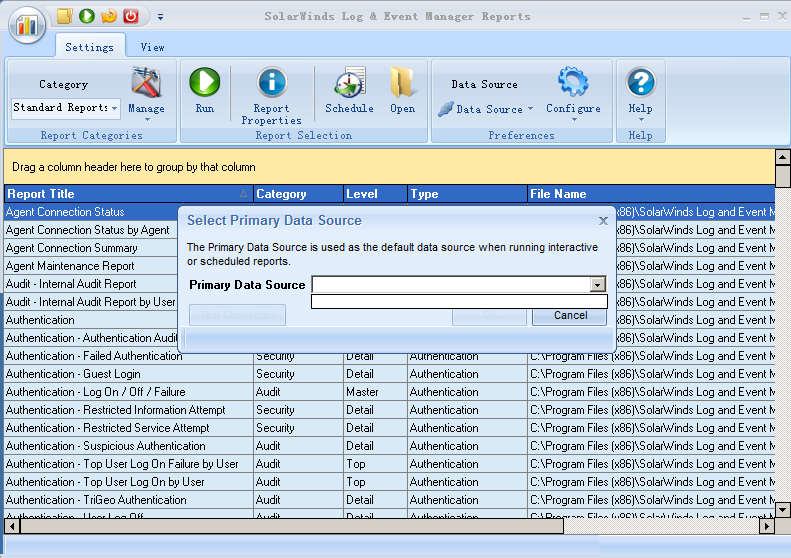Click the red power quick-access icon
This screenshot has height=558, width=791.
click(131, 16)
